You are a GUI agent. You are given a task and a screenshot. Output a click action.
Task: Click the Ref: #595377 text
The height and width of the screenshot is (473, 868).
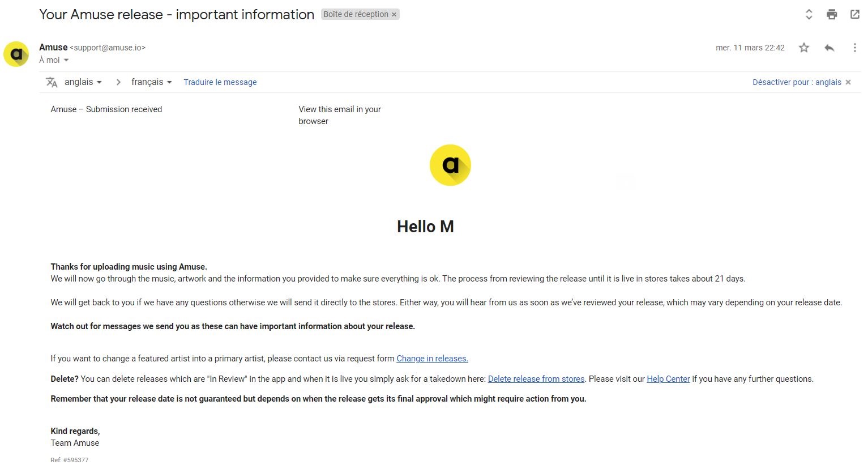click(x=70, y=460)
